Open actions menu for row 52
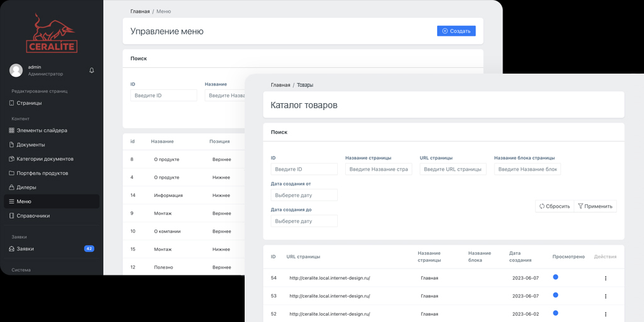This screenshot has width=644, height=322. [606, 314]
